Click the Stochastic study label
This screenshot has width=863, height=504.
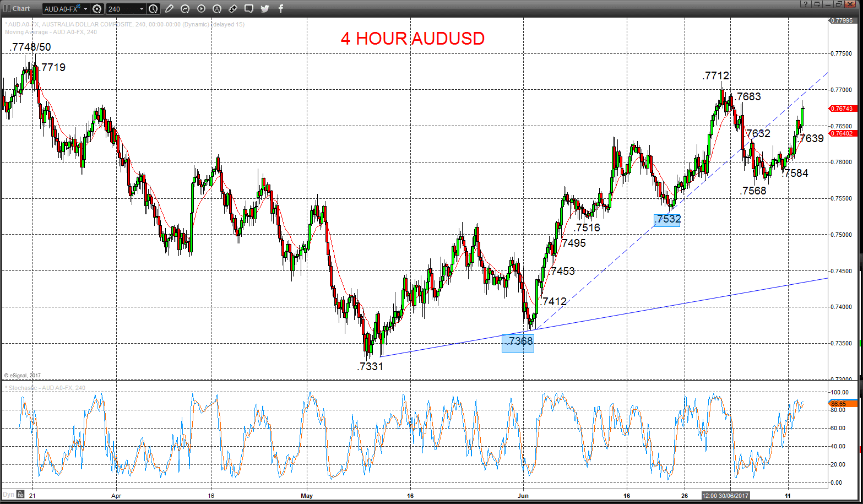pyautogui.click(x=45, y=388)
